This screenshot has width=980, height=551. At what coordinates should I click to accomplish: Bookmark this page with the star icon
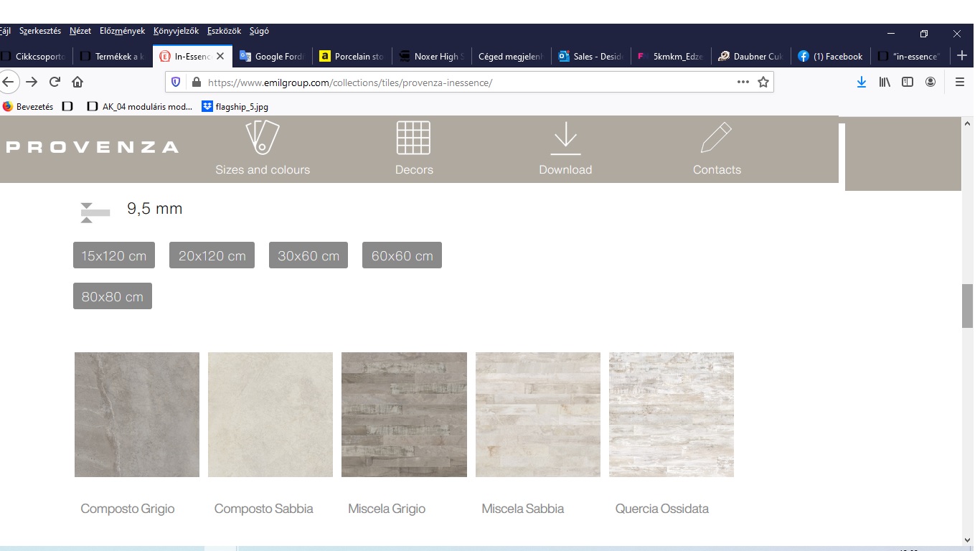pyautogui.click(x=763, y=82)
